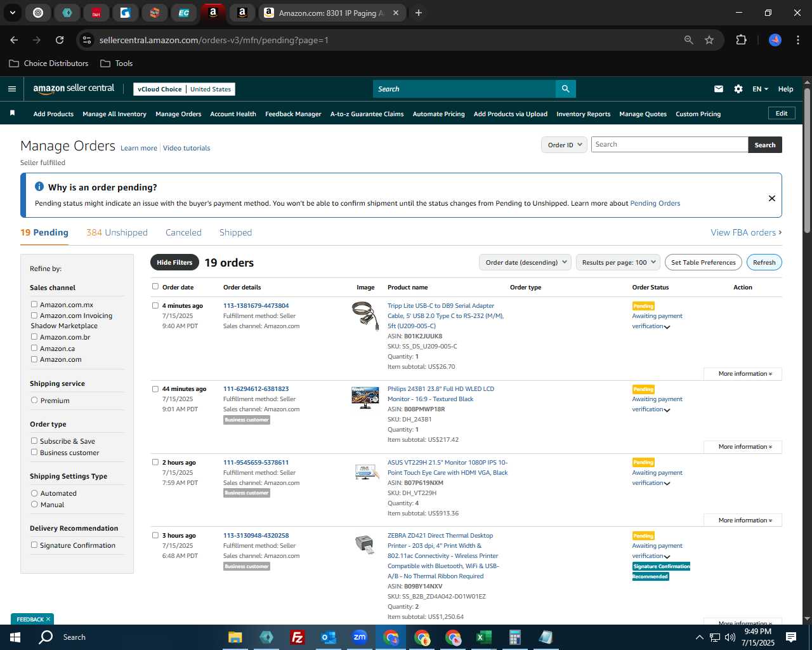Click the bookmark icon beside Add Products
This screenshot has width=812, height=650.
click(12, 113)
